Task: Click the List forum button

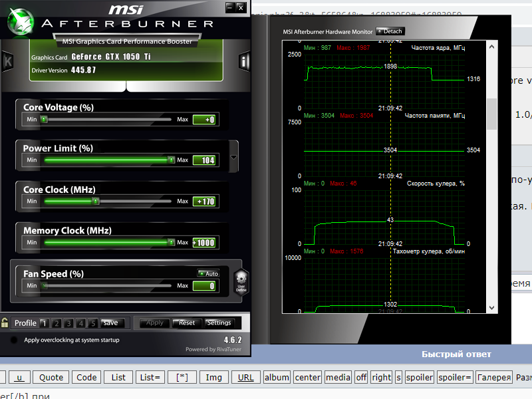Action: (x=118, y=377)
